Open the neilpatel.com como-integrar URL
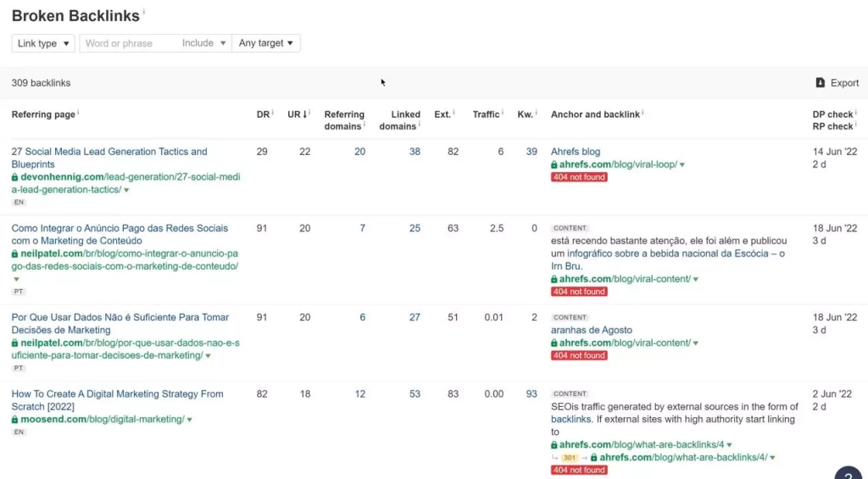Image resolution: width=868 pixels, height=479 pixels. 125,259
